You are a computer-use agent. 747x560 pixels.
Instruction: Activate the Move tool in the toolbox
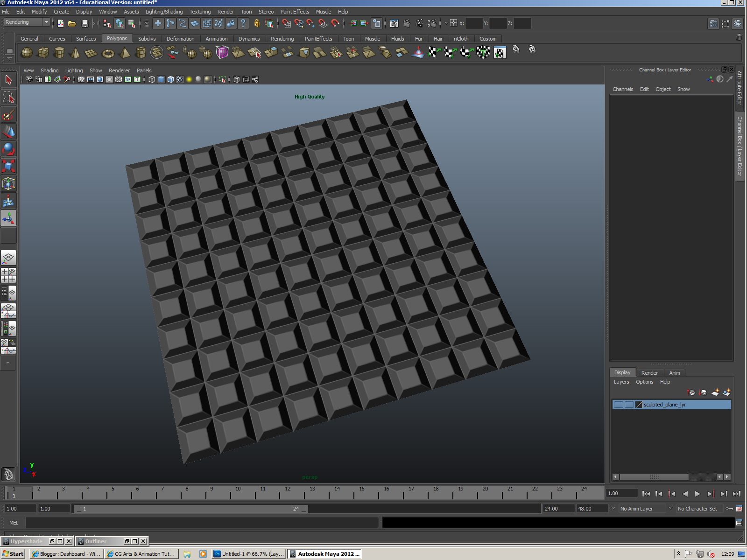[x=8, y=132]
